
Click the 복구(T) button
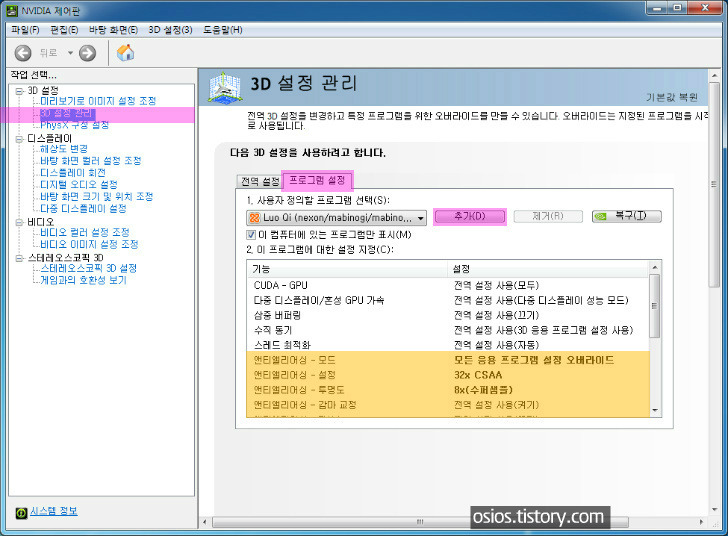[x=627, y=216]
